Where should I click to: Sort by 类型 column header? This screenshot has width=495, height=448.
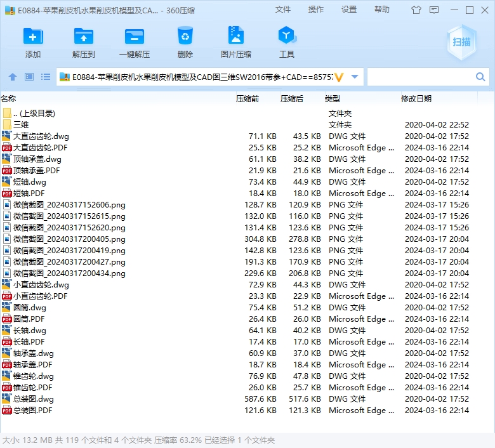click(x=333, y=99)
